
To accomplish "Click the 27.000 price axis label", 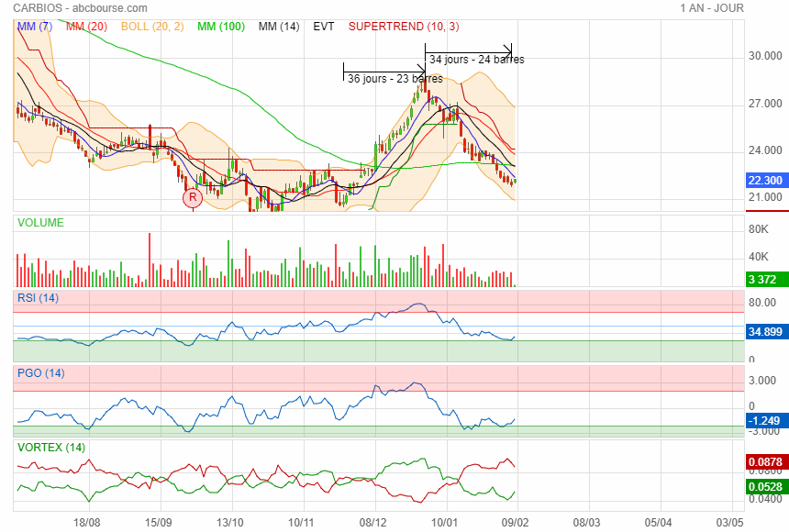I will (x=765, y=104).
